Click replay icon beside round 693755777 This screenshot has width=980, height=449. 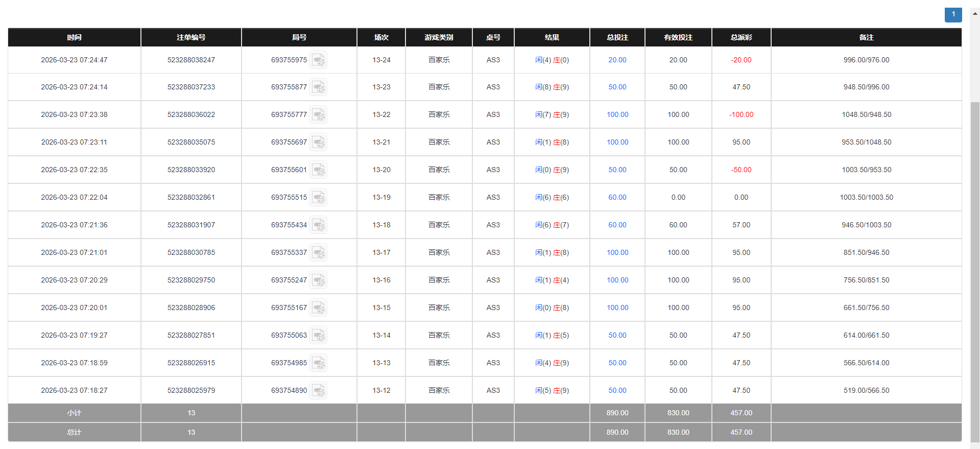coord(318,115)
